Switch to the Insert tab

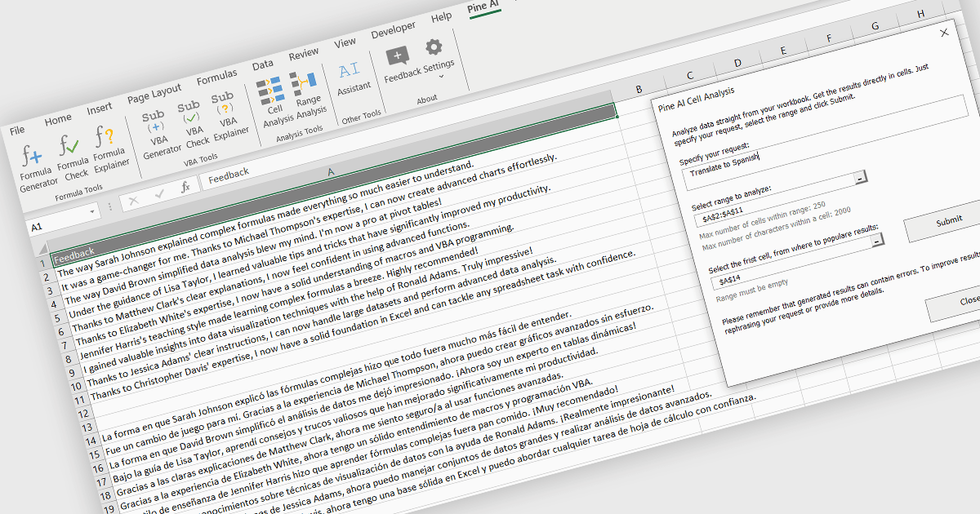tap(99, 109)
